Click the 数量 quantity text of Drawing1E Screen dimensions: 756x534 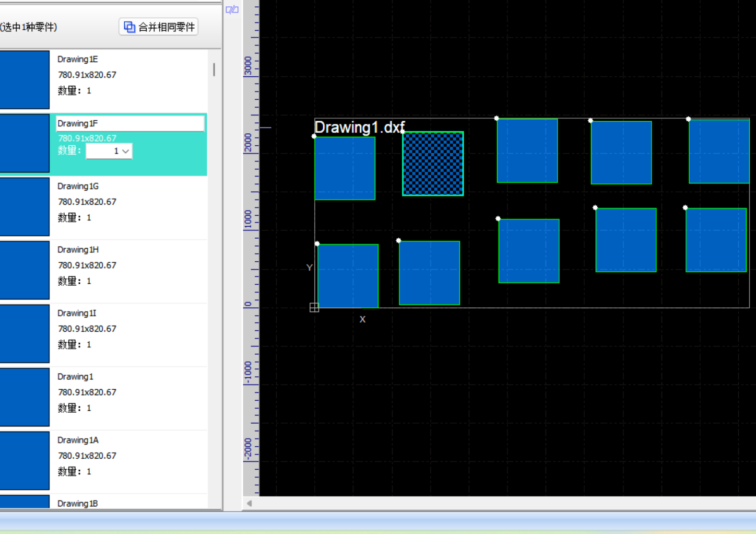pos(74,90)
